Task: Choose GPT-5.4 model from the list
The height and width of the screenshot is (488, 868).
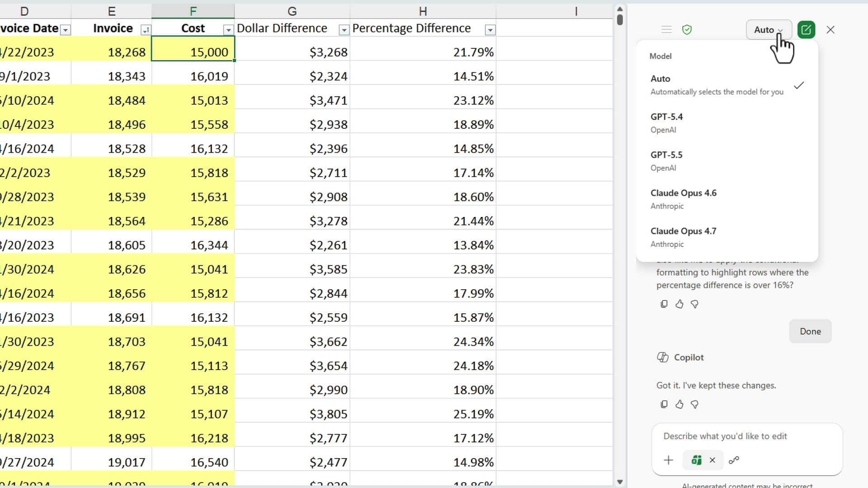Action: pos(727,123)
